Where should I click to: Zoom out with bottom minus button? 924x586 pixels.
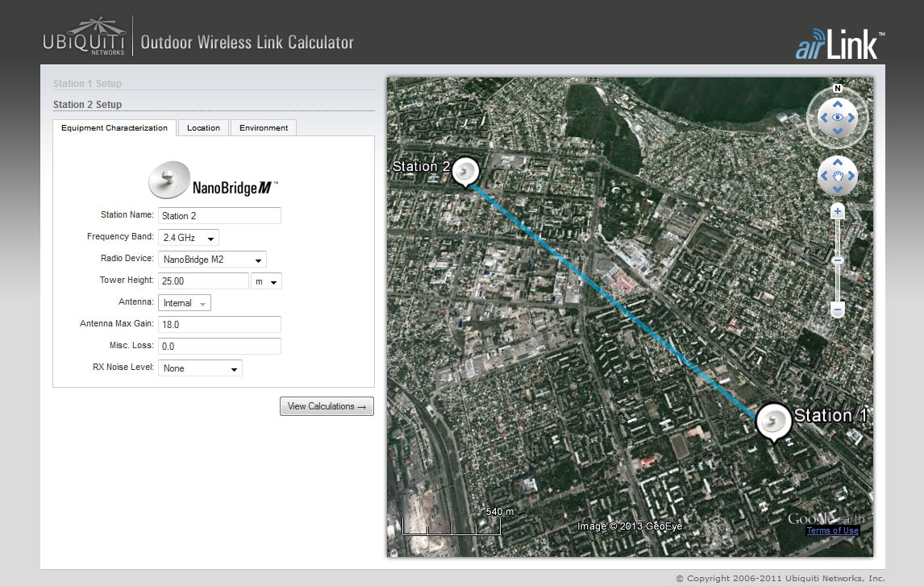click(838, 310)
